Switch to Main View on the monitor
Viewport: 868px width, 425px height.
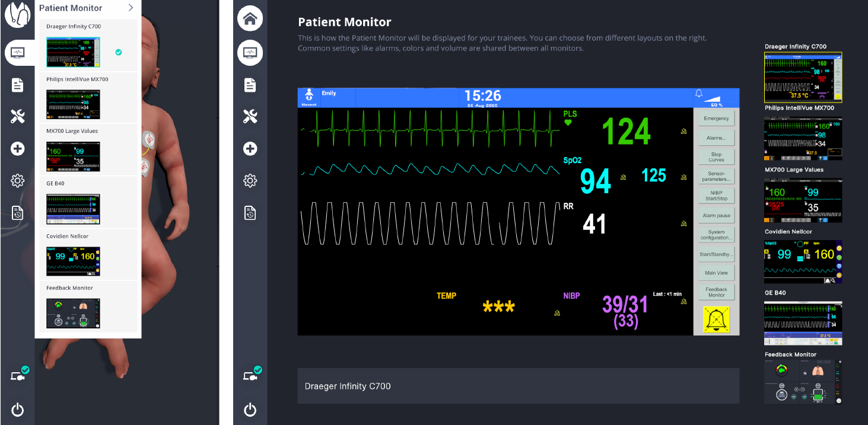tap(716, 272)
